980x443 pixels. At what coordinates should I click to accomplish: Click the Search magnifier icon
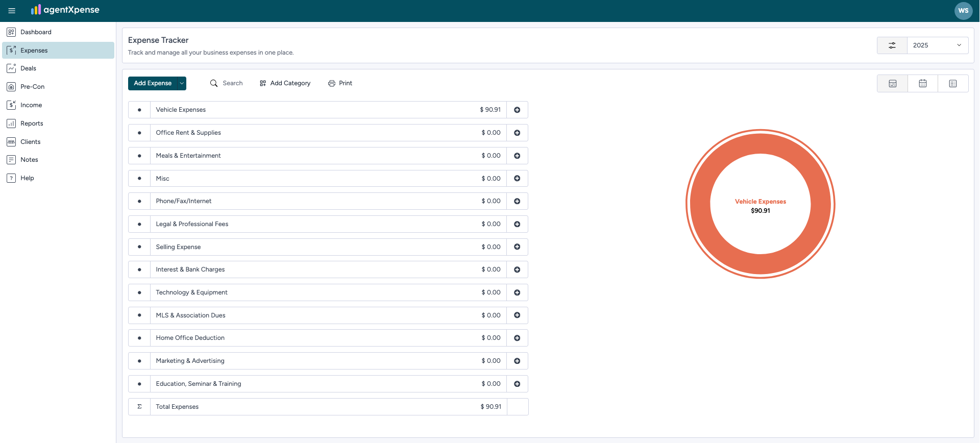[x=214, y=83]
